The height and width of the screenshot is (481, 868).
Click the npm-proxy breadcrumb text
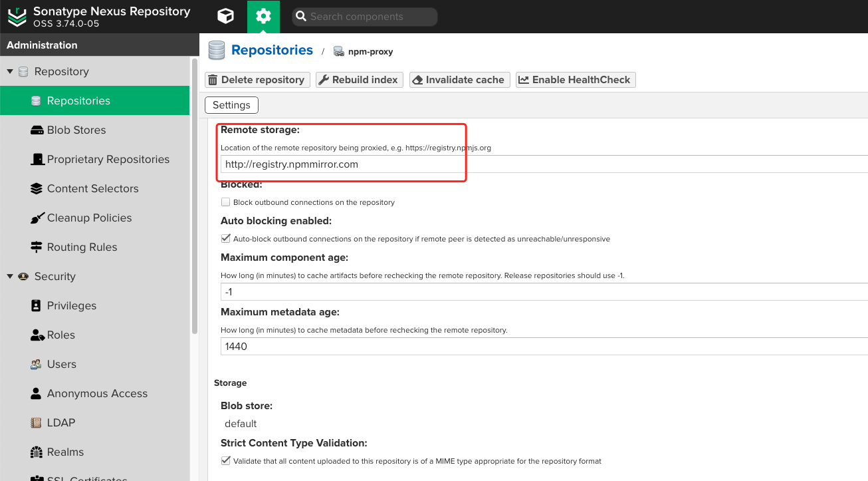[371, 52]
